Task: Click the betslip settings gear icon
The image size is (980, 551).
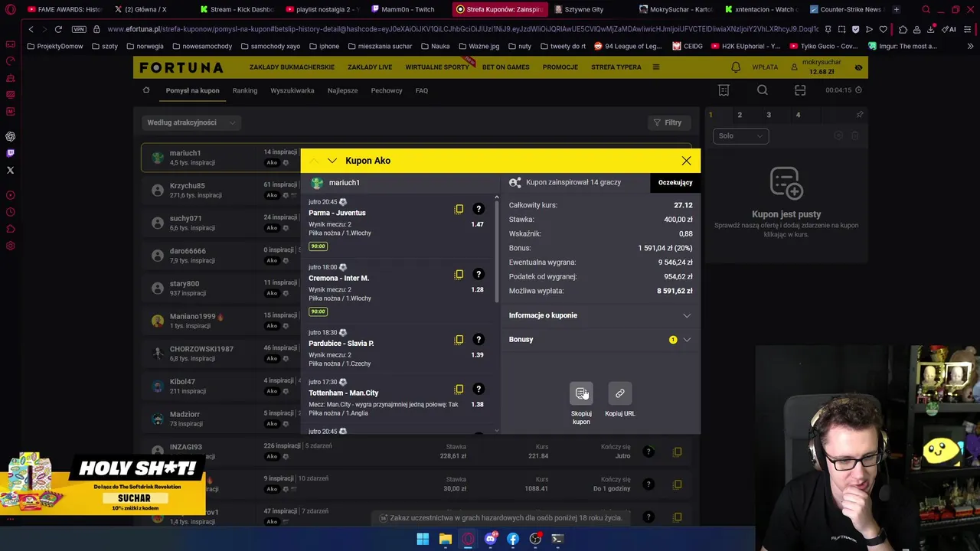Action: click(x=838, y=135)
